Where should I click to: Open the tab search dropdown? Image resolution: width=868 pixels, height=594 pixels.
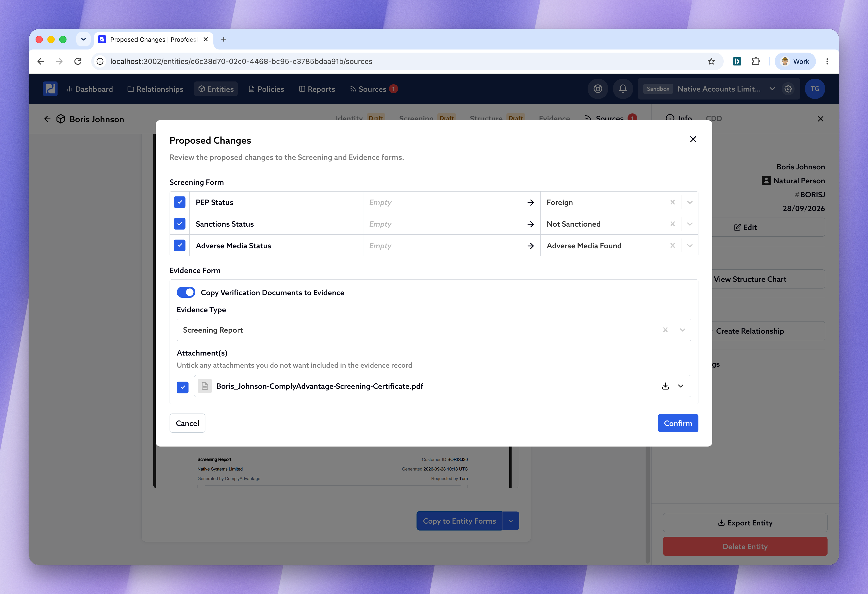[83, 39]
